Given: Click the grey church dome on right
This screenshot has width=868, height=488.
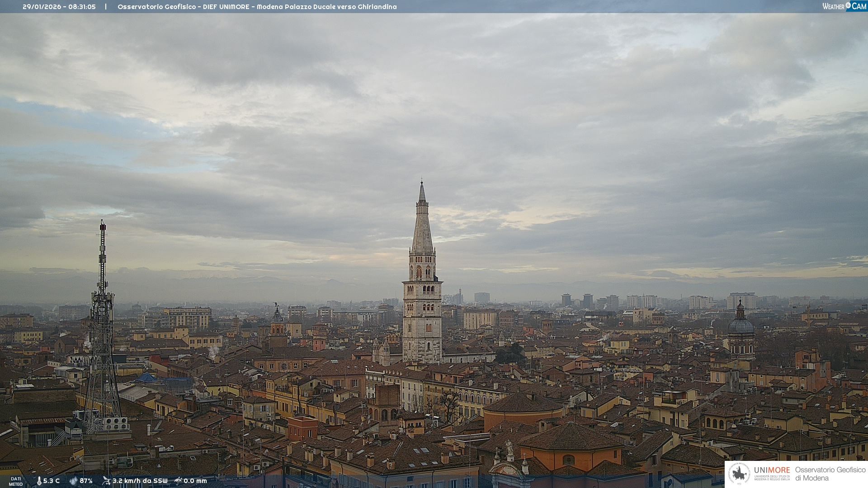Looking at the screenshot, I should 741,325.
